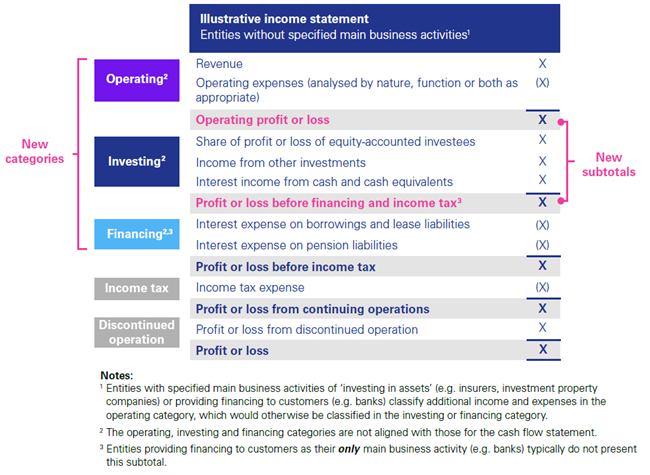650x475 pixels.
Task: Select the pink Operating profit or loss row
Action: [x=262, y=120]
